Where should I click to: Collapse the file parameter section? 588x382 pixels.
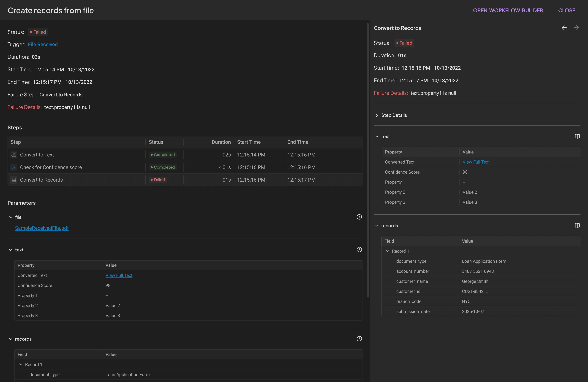coord(10,217)
